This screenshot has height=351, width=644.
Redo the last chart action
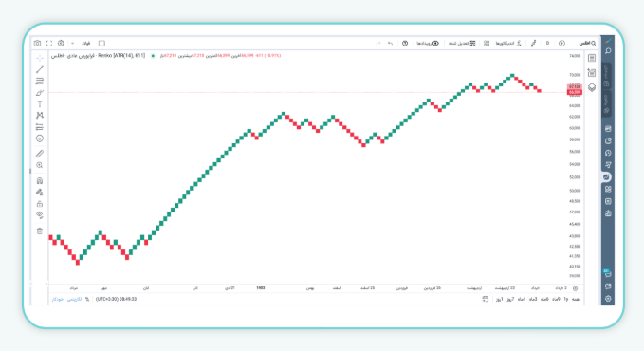(x=378, y=43)
